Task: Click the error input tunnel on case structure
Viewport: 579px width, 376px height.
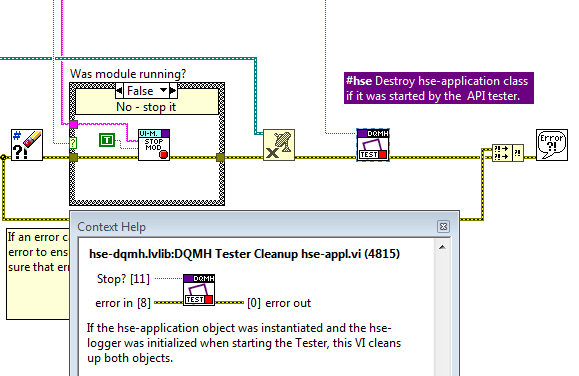Action: [73, 158]
